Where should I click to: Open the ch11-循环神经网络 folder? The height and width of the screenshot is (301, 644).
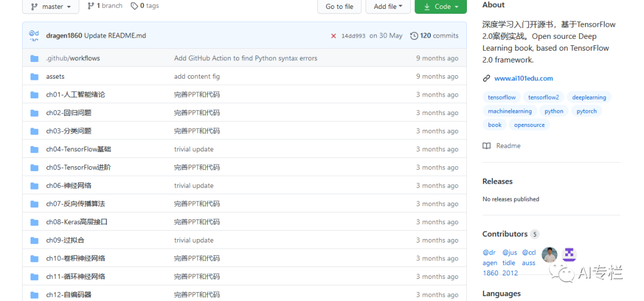point(76,277)
